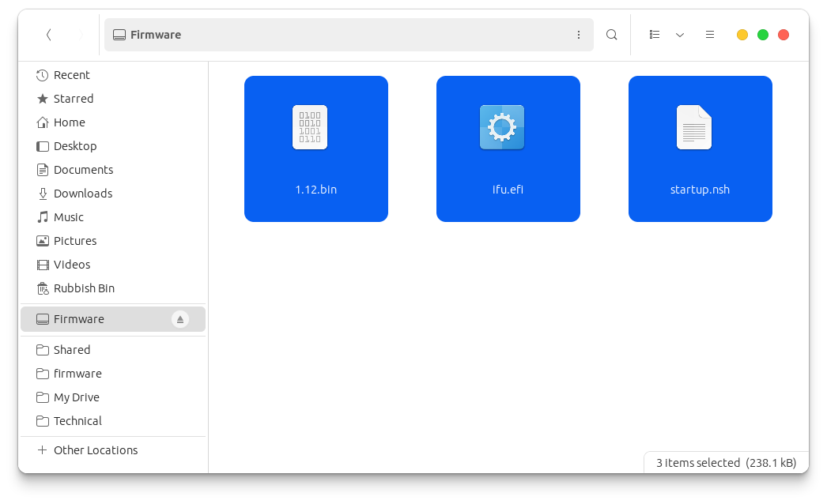The image size is (827, 504).
Task: Select the 1.12.bin file
Action: click(315, 149)
